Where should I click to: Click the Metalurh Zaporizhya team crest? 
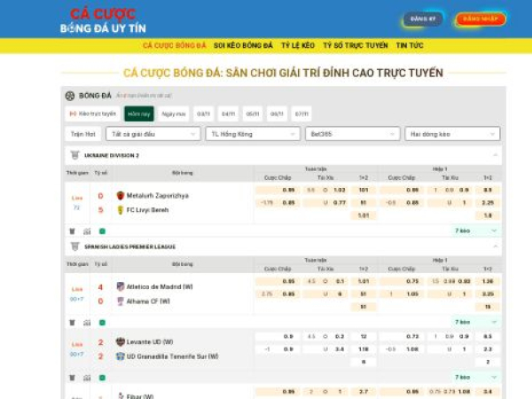point(120,195)
